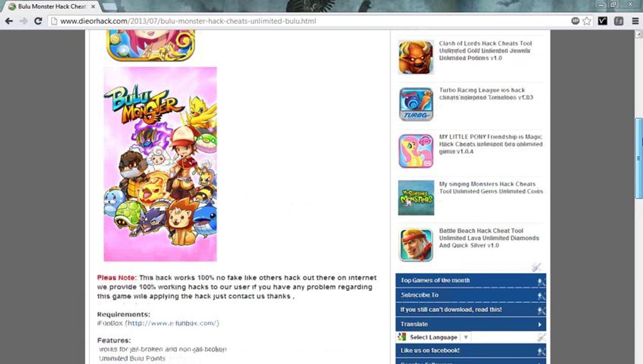The image size is (643, 364).
Task: Click the 'Requirements:' heading
Action: click(123, 314)
